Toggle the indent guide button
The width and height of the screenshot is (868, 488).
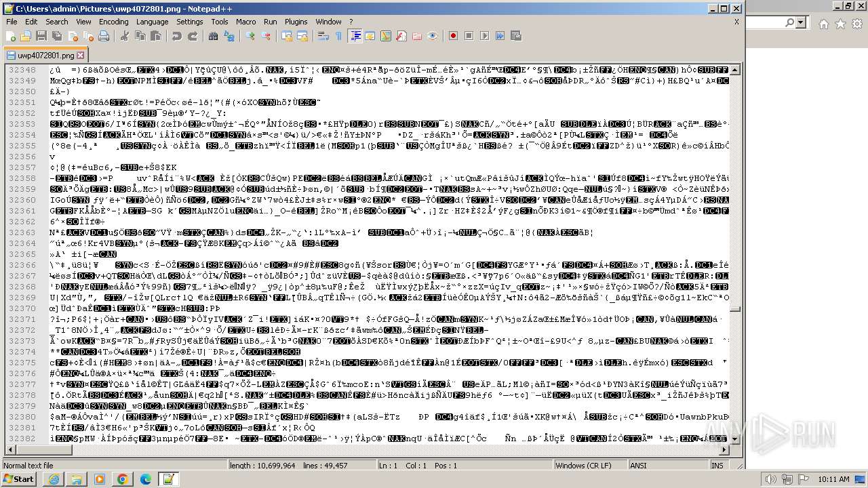tap(355, 36)
